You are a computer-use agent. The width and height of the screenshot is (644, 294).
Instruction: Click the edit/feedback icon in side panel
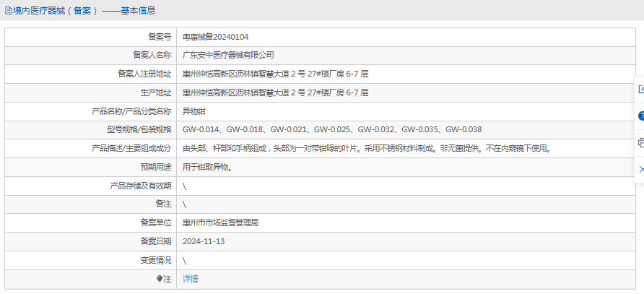tap(641, 90)
